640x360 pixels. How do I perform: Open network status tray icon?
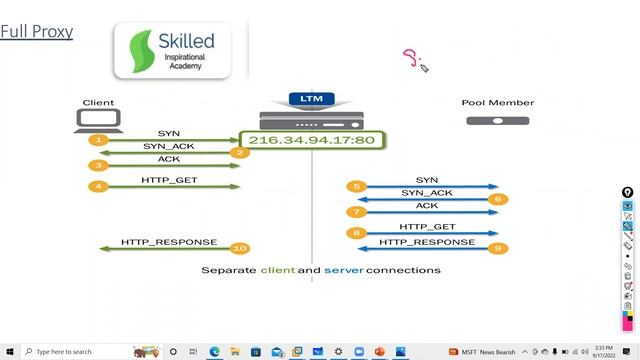click(575, 352)
